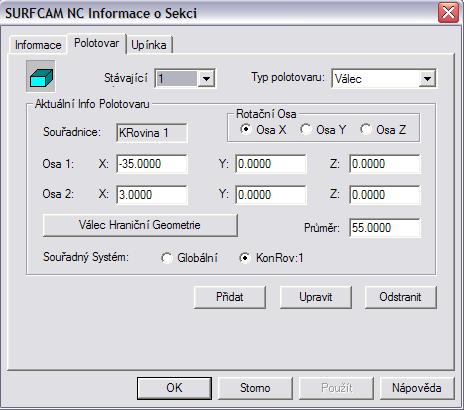This screenshot has width=464, height=410.
Task: Close the SURFCAM NC dialog window
Action: tap(448, 13)
